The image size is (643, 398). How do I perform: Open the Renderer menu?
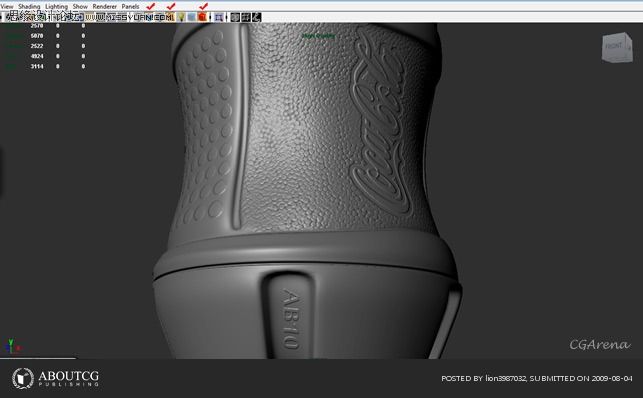click(x=105, y=7)
